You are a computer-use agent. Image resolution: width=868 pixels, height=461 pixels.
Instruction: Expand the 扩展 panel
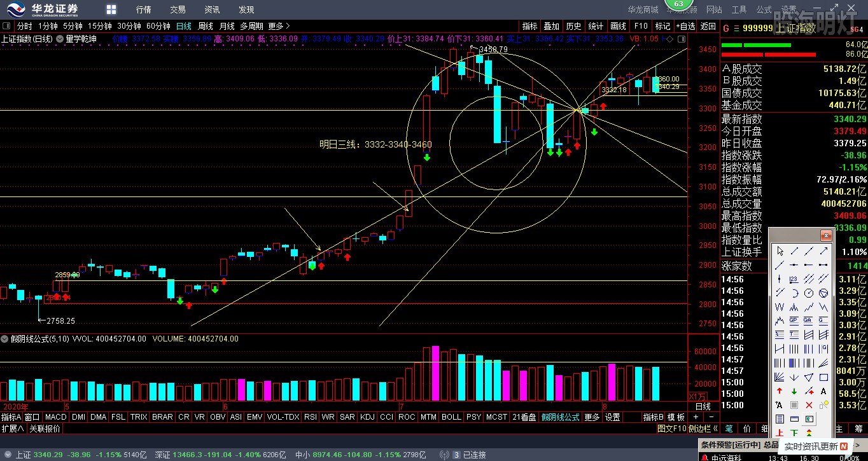pyautogui.click(x=13, y=429)
